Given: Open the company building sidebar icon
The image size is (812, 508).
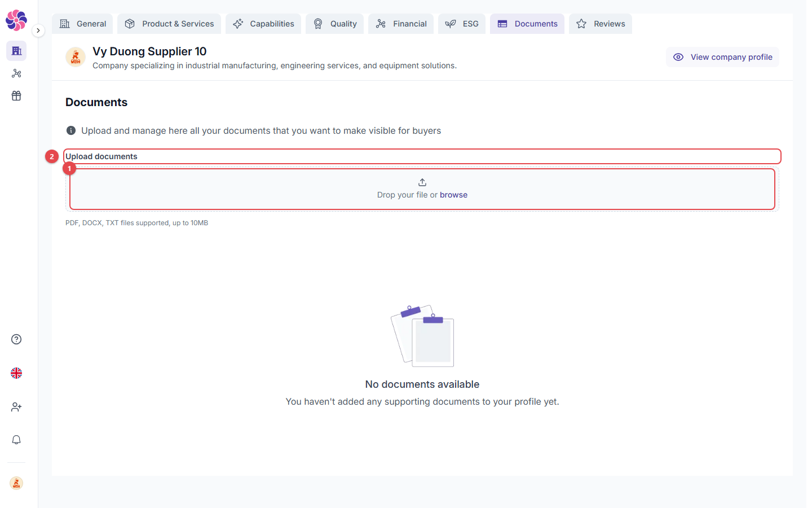Looking at the screenshot, I should [x=16, y=51].
